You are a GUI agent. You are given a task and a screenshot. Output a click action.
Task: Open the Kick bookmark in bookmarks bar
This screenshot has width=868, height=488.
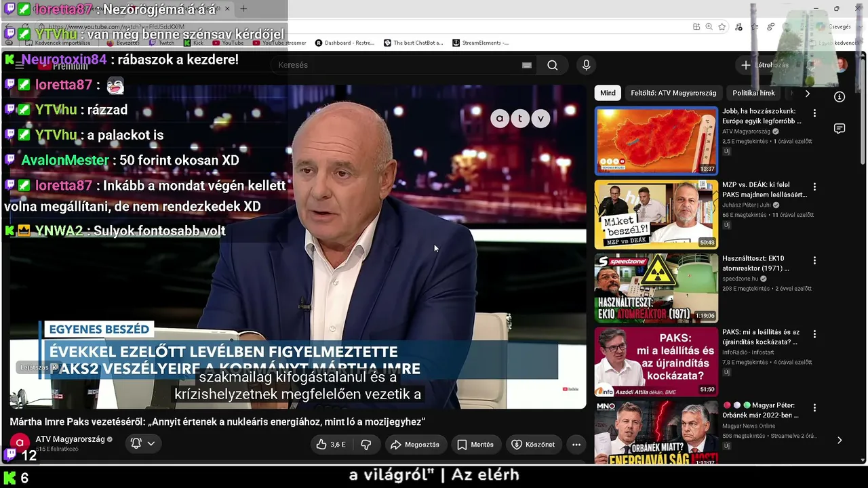click(193, 43)
